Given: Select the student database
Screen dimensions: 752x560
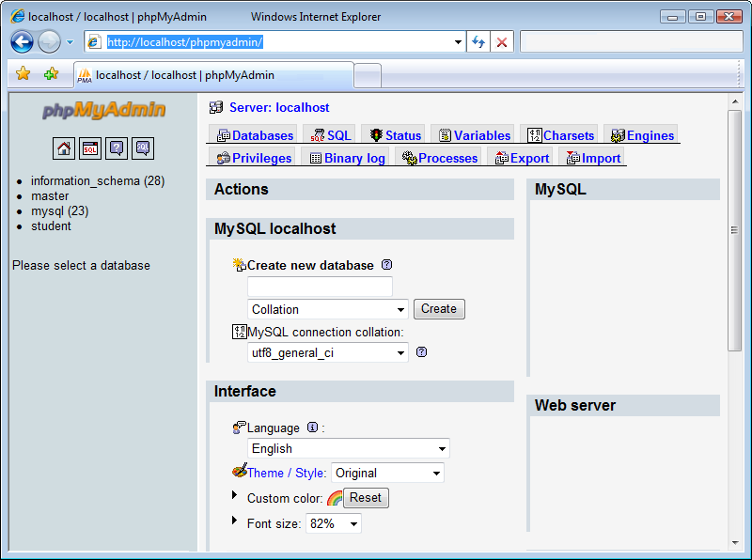Looking at the screenshot, I should click(51, 226).
